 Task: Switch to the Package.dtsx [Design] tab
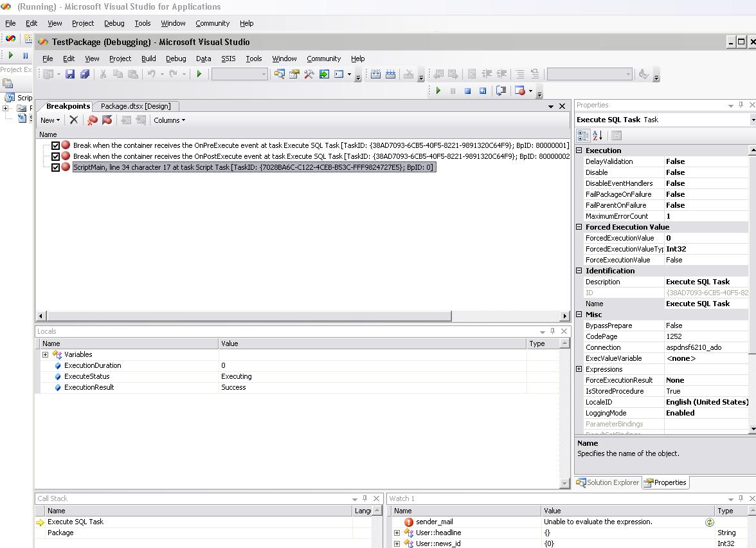(136, 106)
